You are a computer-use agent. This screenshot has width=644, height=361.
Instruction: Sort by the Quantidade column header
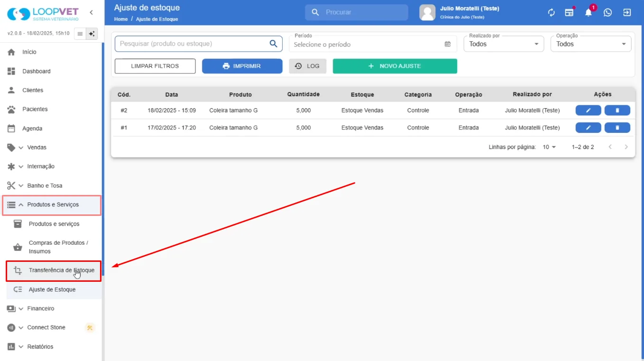click(x=304, y=94)
